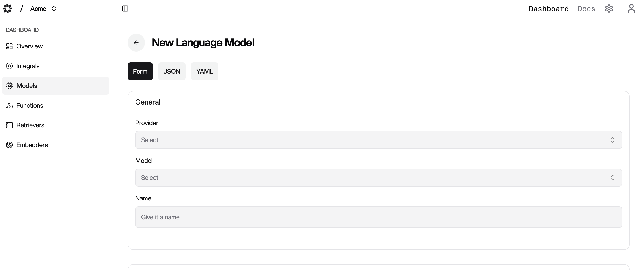The height and width of the screenshot is (270, 644).
Task: Click the Overview grid icon
Action: (9, 46)
